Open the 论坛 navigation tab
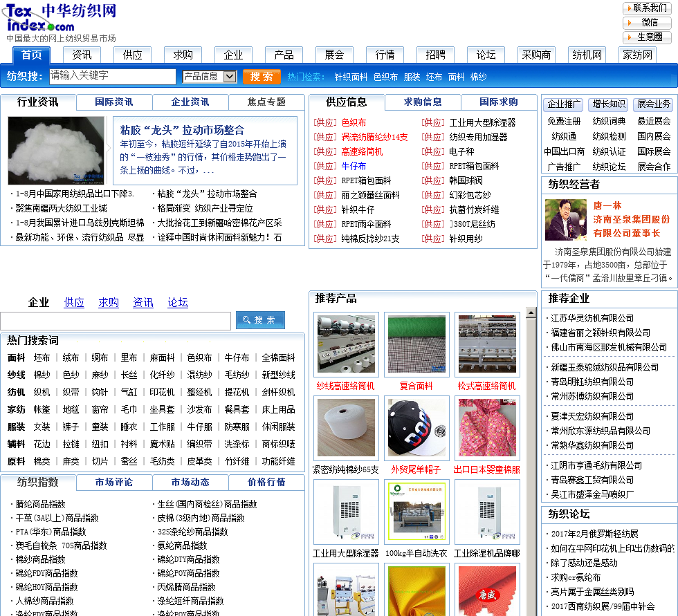The image size is (678, 616). coord(486,55)
